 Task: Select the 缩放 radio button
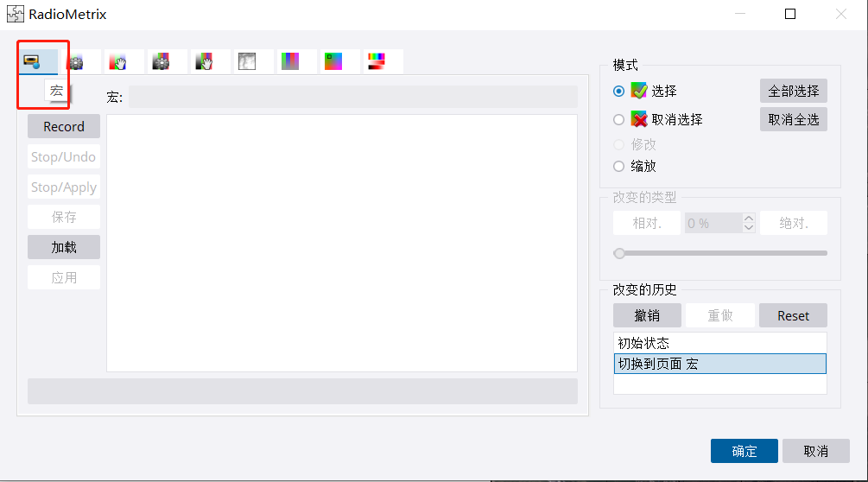[x=618, y=167]
